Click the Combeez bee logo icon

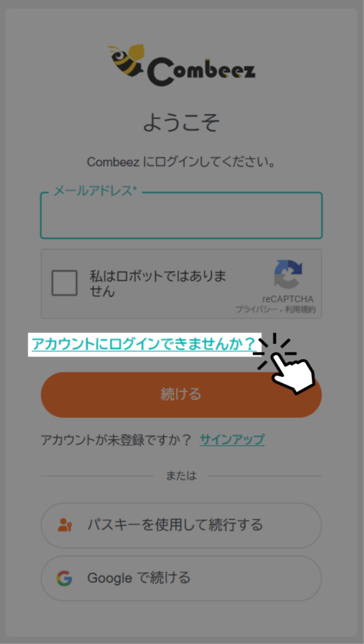[127, 60]
